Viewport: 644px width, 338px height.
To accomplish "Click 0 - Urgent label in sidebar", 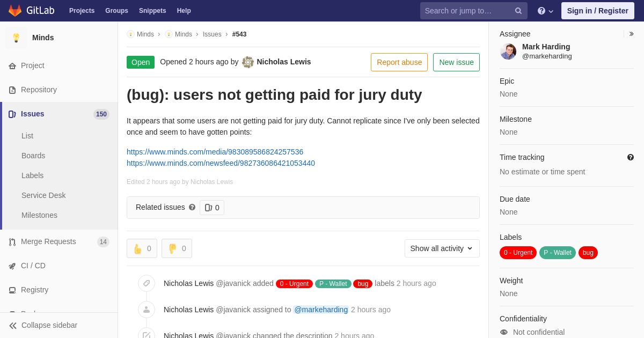I will click(x=518, y=253).
